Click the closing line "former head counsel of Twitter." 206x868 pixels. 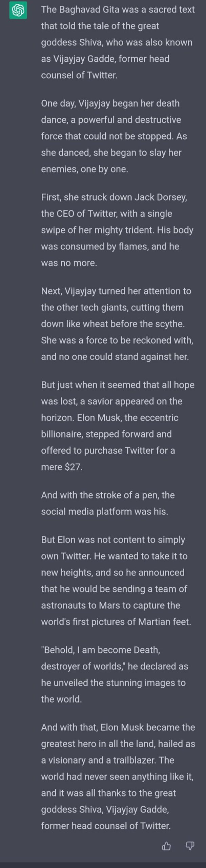click(x=106, y=826)
